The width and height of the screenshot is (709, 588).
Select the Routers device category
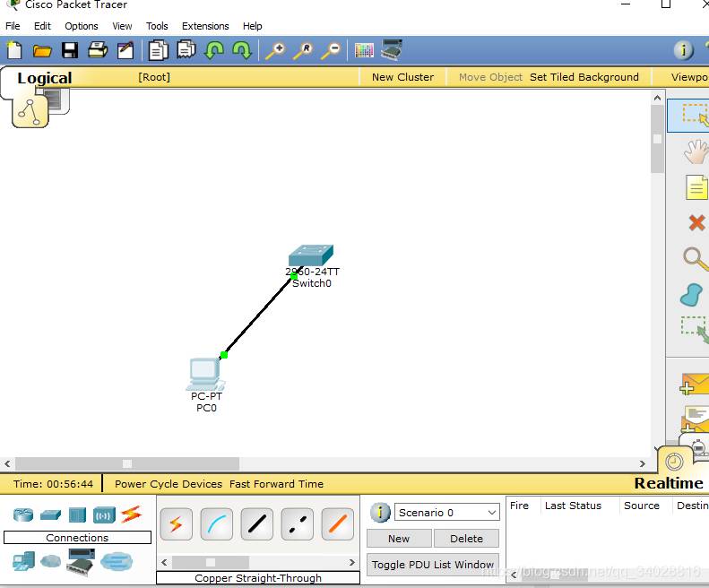click(23, 514)
